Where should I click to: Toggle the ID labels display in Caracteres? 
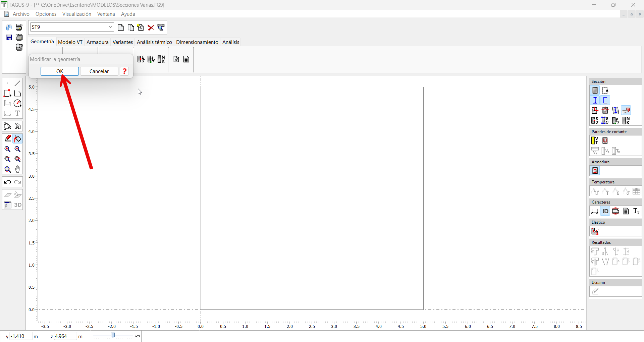coord(605,211)
